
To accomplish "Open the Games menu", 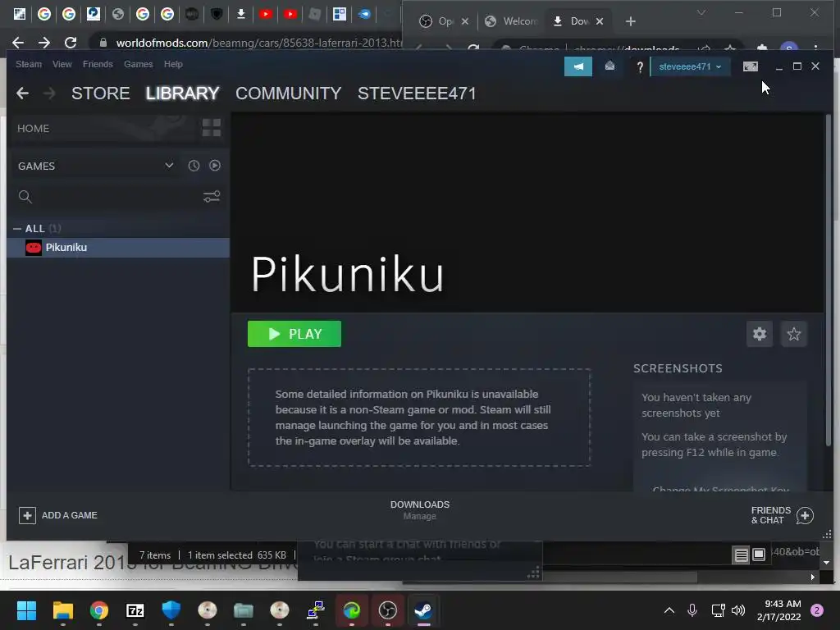I will 138,64.
